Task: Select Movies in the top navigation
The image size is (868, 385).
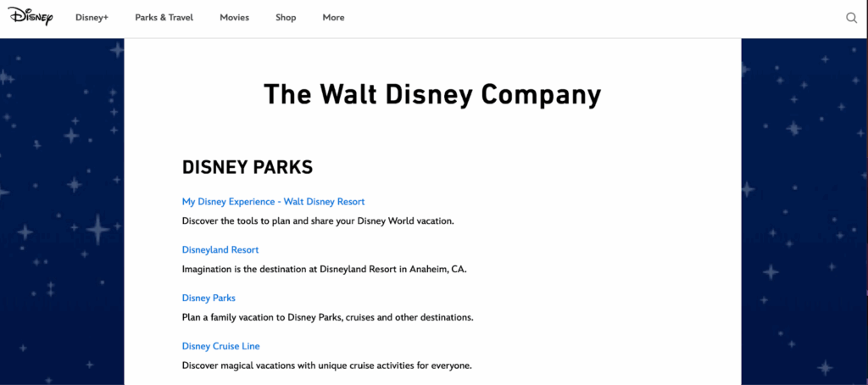Action: click(234, 18)
